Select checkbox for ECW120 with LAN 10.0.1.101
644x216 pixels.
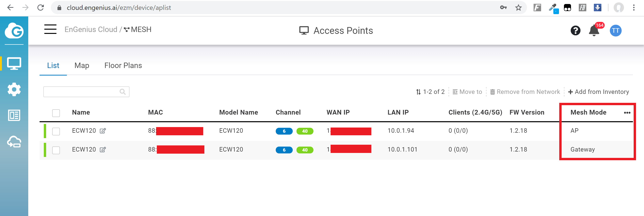pyautogui.click(x=56, y=150)
